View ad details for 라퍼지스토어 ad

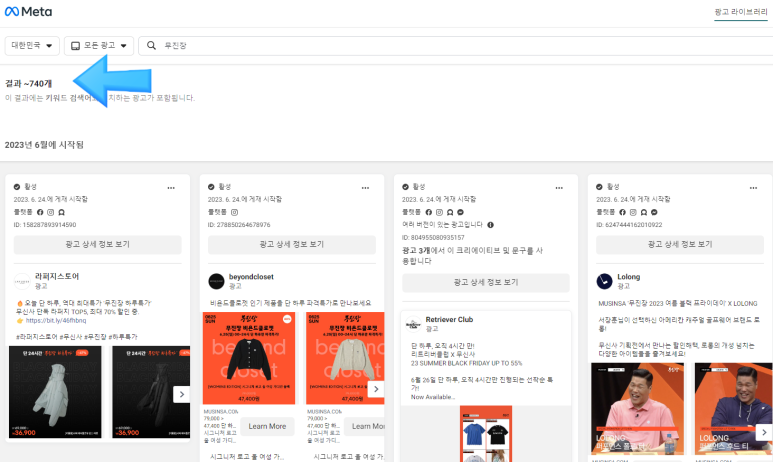click(98, 245)
